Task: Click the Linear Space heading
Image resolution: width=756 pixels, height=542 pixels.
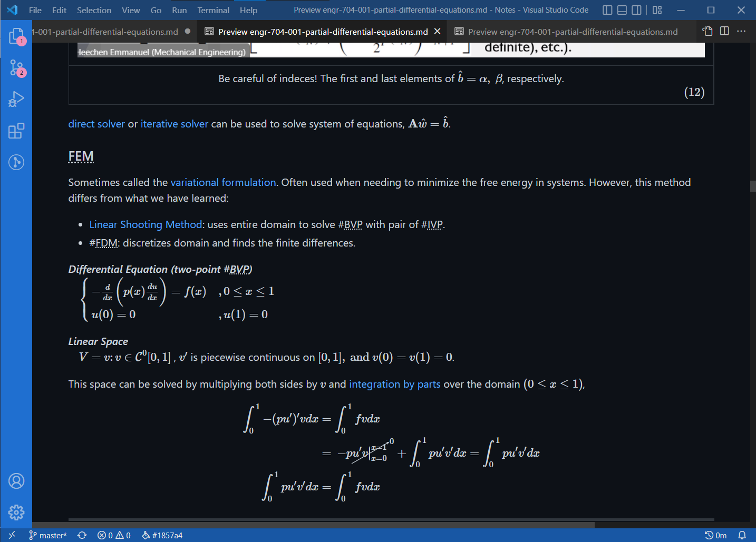Action: (x=98, y=341)
